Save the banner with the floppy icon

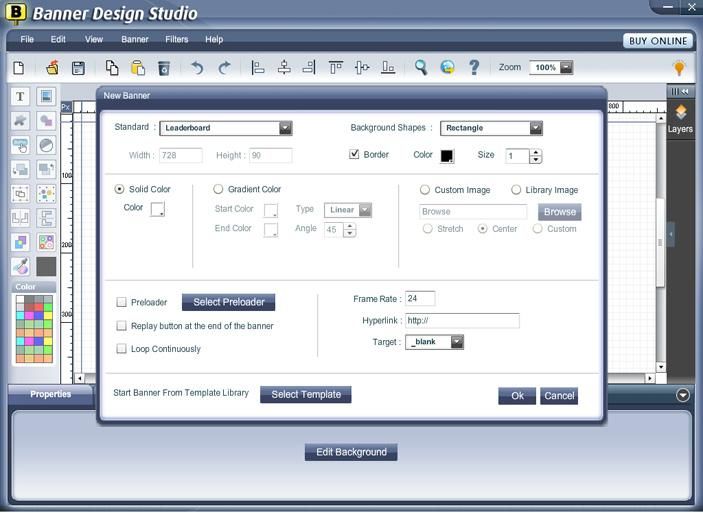pos(78,68)
